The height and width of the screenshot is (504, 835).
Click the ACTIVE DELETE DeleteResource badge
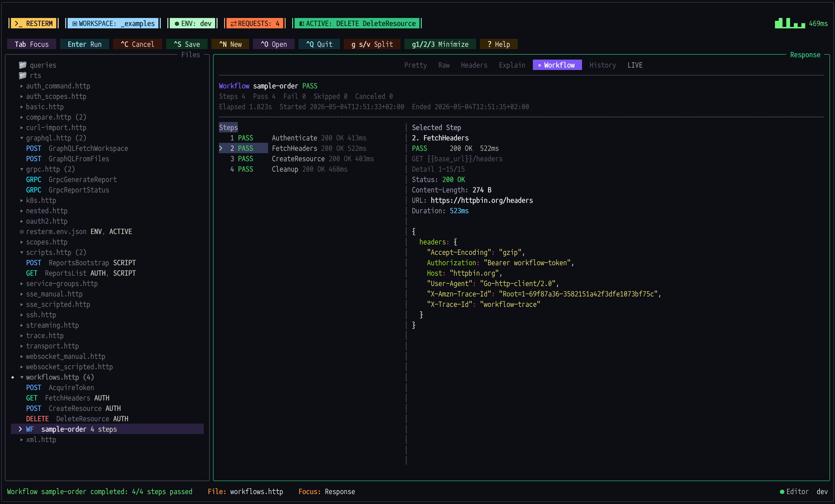pyautogui.click(x=357, y=23)
